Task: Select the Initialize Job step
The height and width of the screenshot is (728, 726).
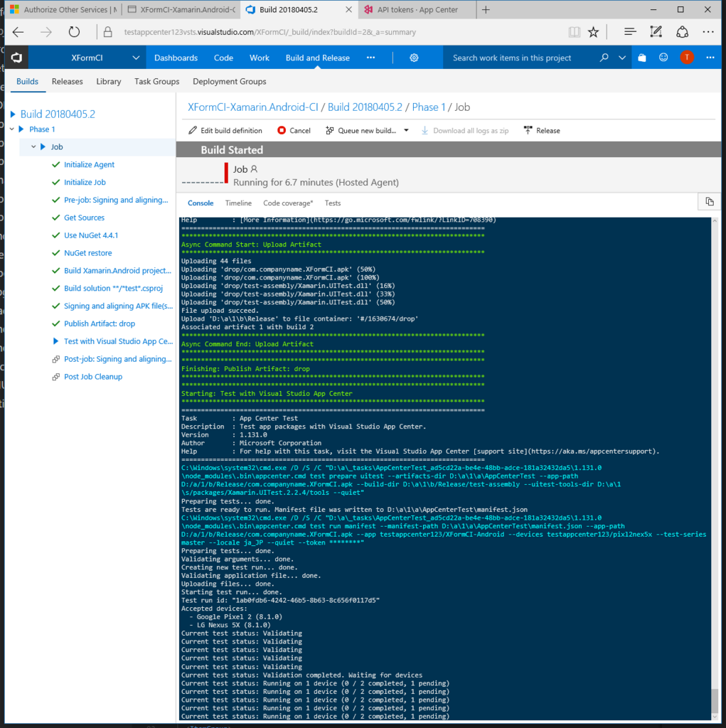Action: click(85, 182)
